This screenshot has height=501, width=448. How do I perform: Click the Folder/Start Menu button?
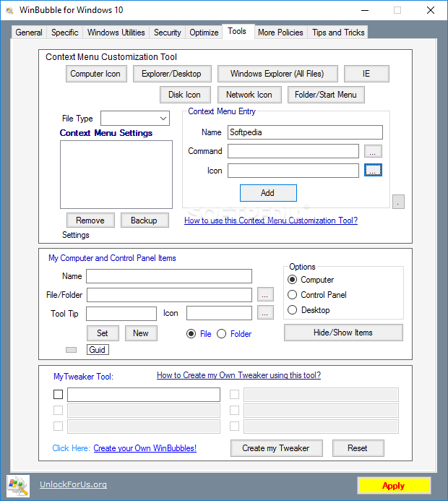coord(326,95)
